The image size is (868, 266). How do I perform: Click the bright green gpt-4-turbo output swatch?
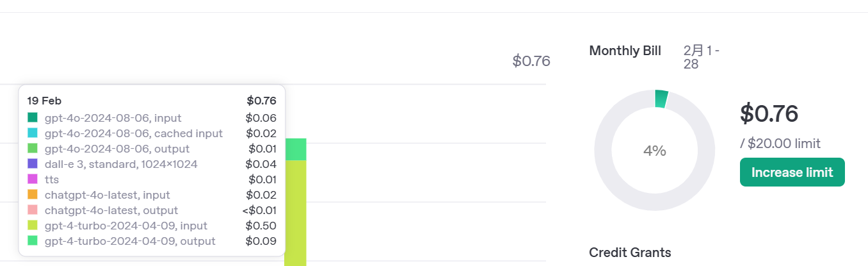33,241
